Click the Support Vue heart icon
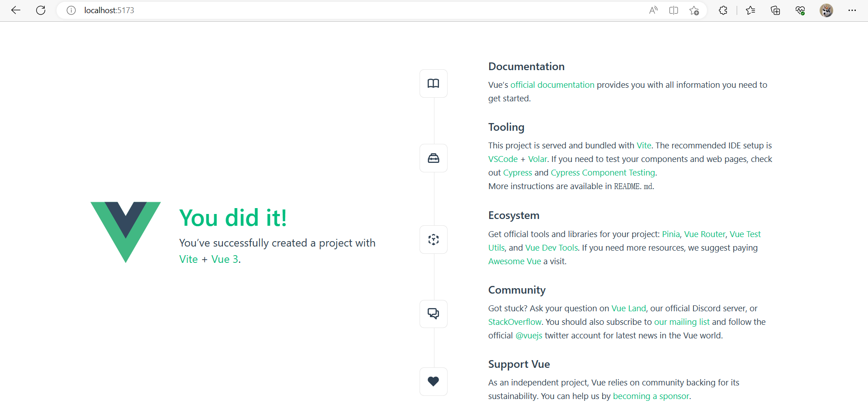 [433, 381]
